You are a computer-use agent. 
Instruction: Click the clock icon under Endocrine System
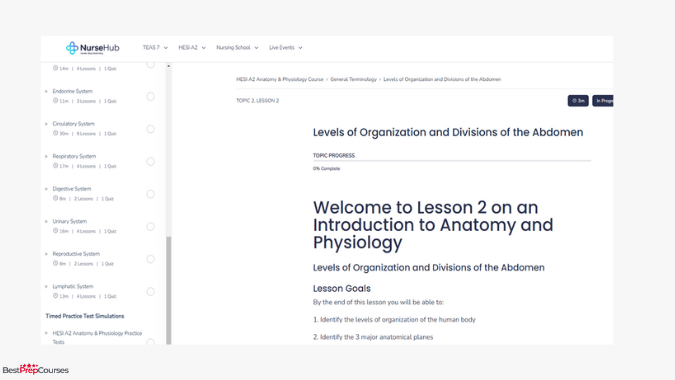tap(55, 101)
